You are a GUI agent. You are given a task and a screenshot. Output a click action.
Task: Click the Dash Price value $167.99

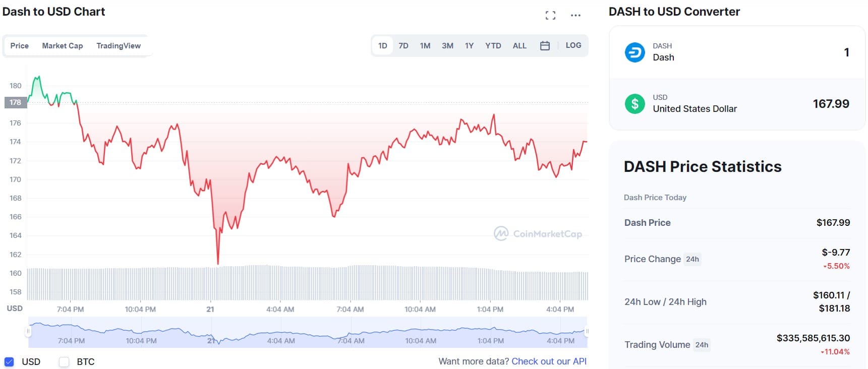point(833,223)
